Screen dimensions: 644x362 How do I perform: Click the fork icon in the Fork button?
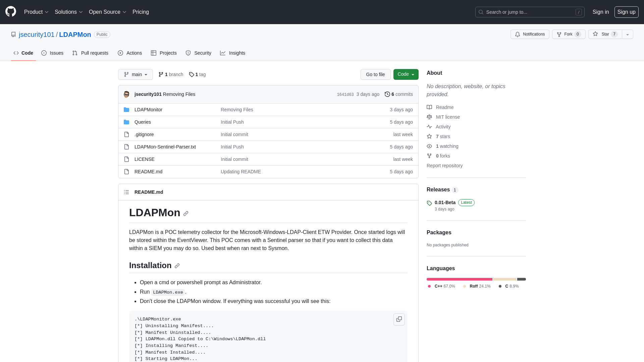tap(559, 35)
